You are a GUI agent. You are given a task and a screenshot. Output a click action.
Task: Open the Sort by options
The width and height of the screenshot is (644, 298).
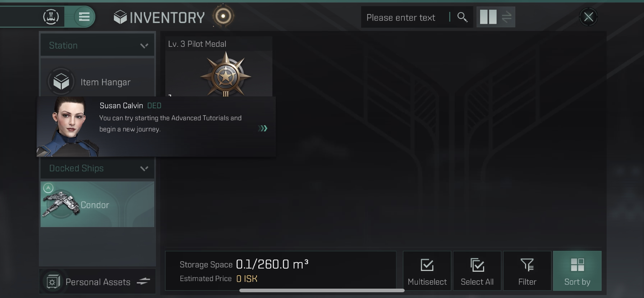[x=577, y=271]
